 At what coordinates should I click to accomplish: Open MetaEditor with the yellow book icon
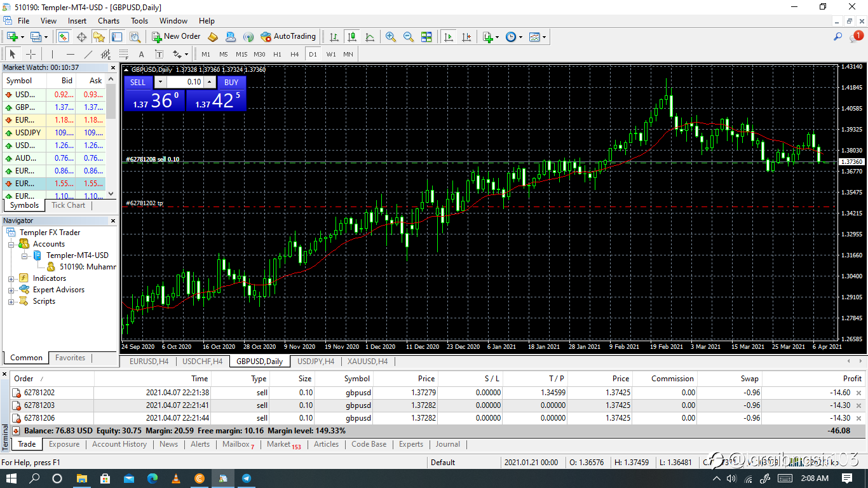point(213,37)
